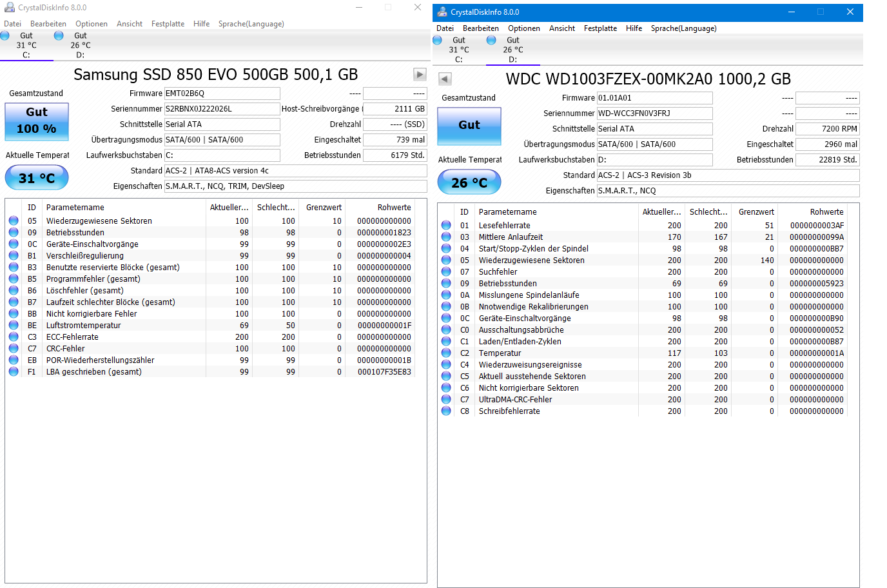Viewport: 887px width, 588px height.
Task: Click status circle for Mittlere Anlaufzeit row
Action: point(446,237)
